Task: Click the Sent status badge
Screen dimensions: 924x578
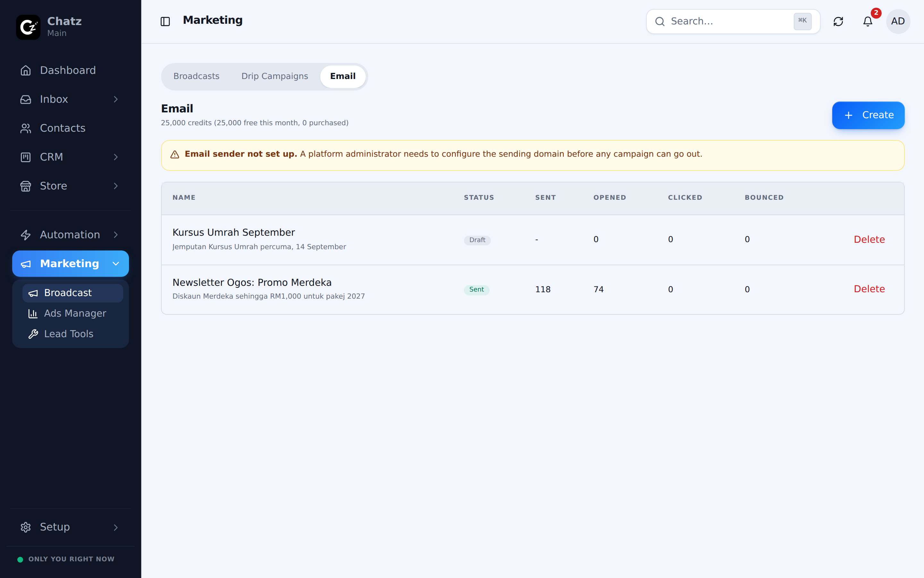Action: [476, 290]
